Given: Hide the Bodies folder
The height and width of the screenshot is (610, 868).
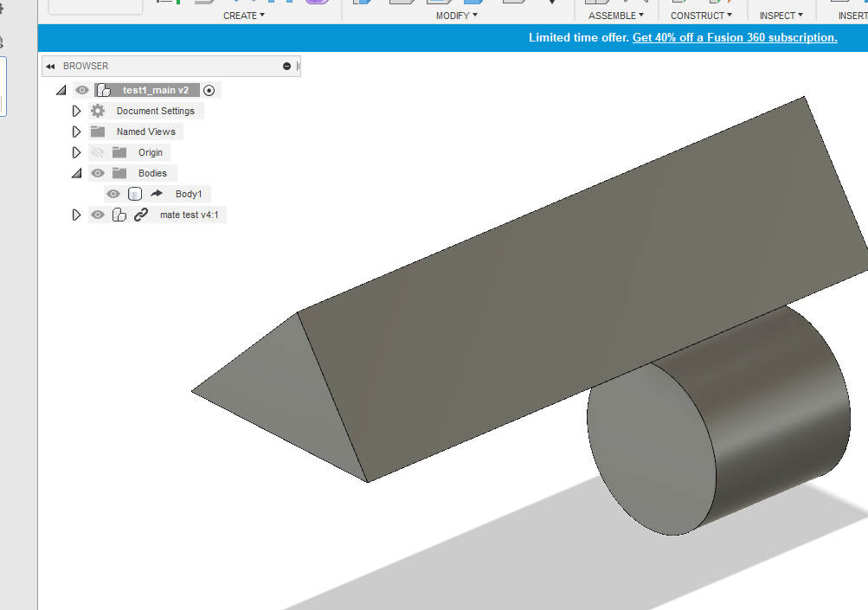Looking at the screenshot, I should [98, 173].
